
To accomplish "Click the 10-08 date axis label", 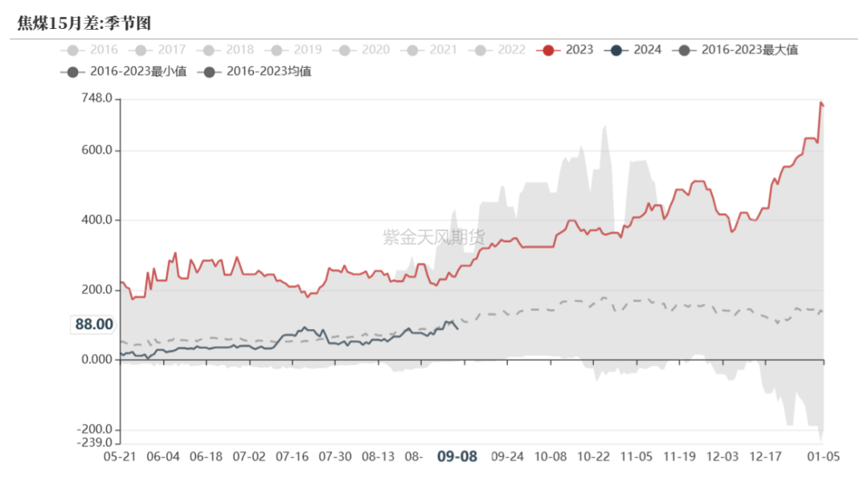I will click(551, 457).
